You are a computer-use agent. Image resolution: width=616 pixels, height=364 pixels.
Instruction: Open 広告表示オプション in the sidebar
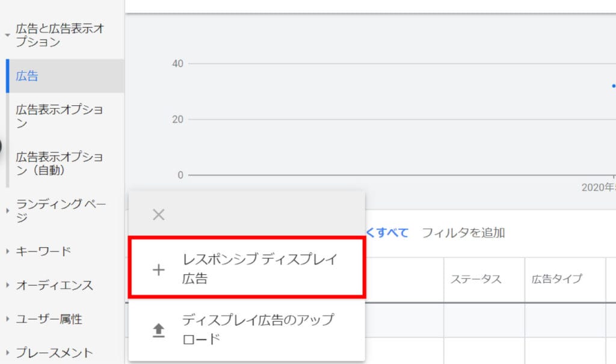click(60, 117)
